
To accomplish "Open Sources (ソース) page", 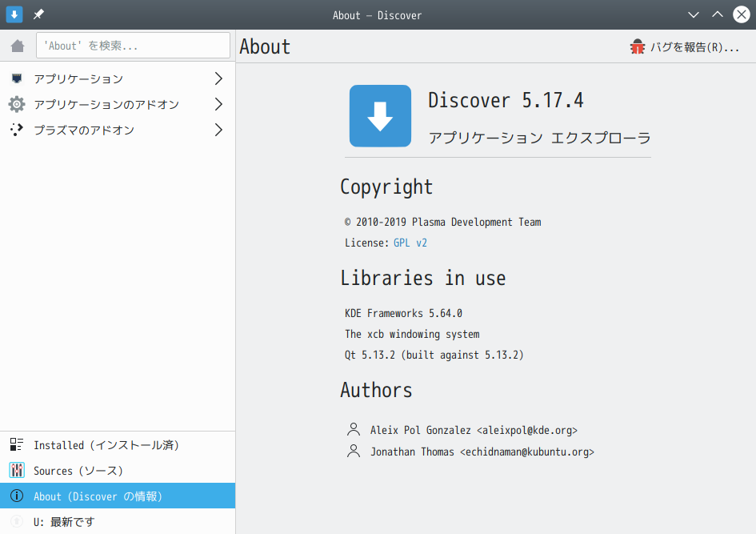I will (118, 470).
